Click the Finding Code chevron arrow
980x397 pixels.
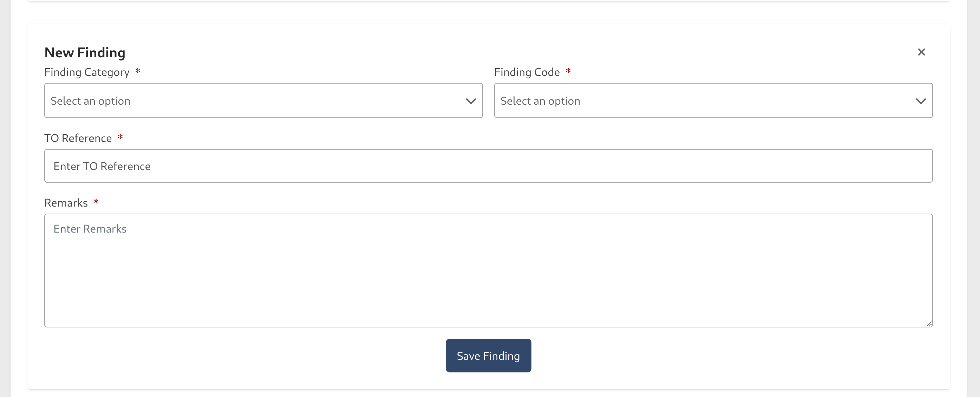pyautogui.click(x=920, y=101)
